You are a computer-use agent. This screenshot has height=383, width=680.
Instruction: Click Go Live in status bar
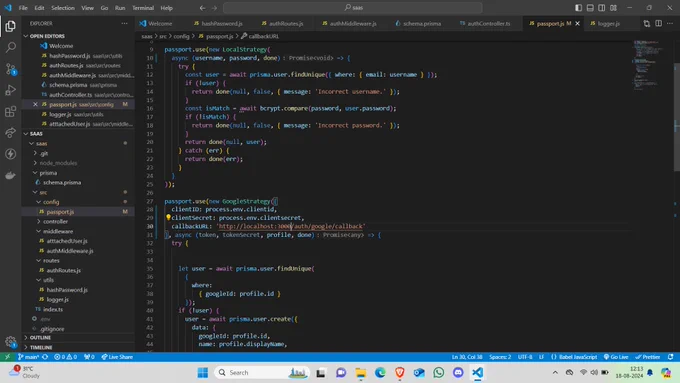point(616,357)
